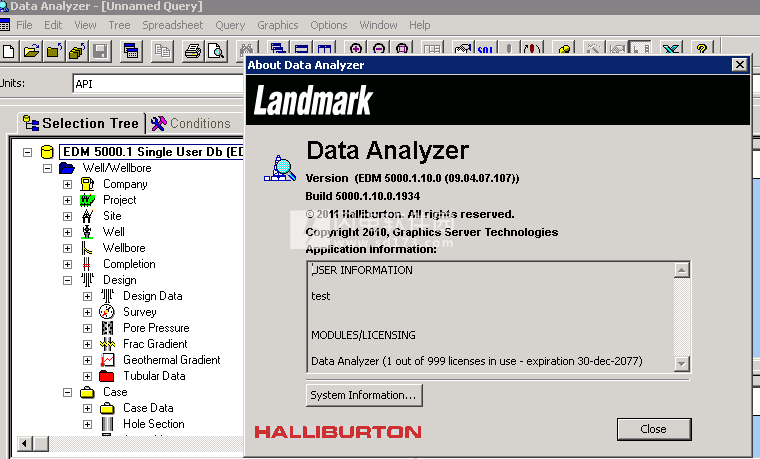
Task: Click the Frac Gradient icon in tree
Action: coord(107,344)
